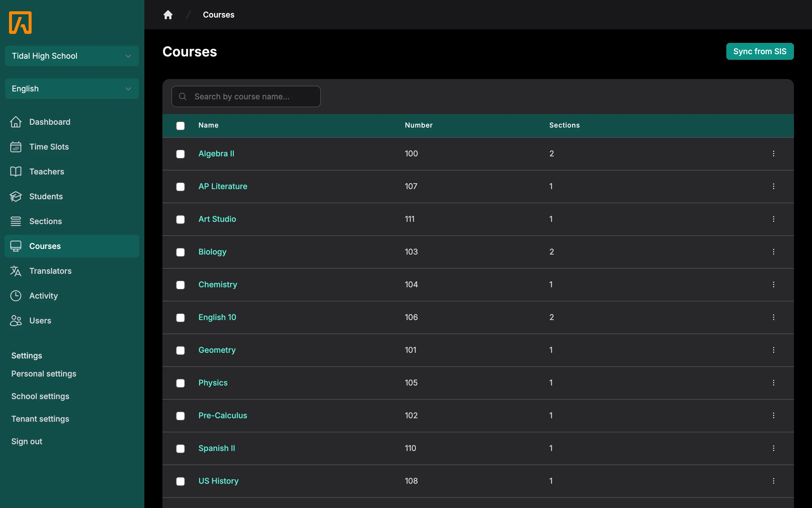Open Tenant settings
This screenshot has height=508, width=812.
[40, 419]
